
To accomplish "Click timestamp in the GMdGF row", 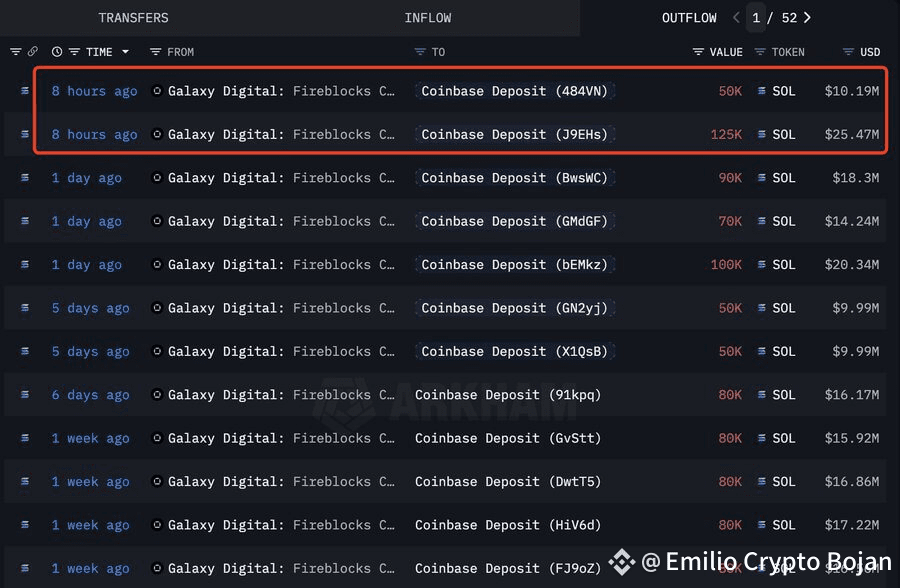I will 86,221.
